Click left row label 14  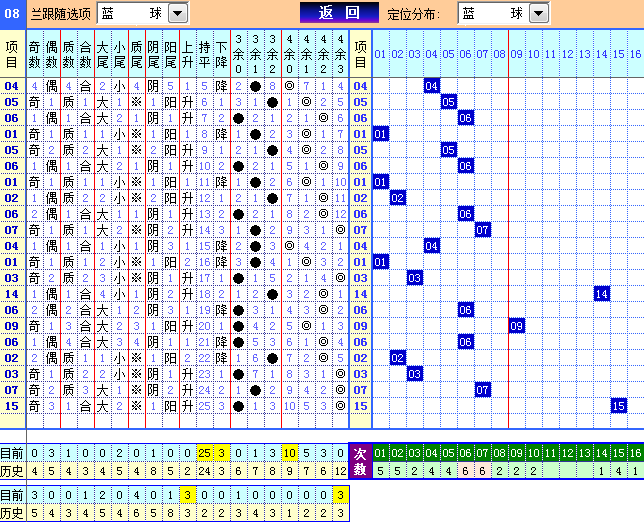[12, 294]
